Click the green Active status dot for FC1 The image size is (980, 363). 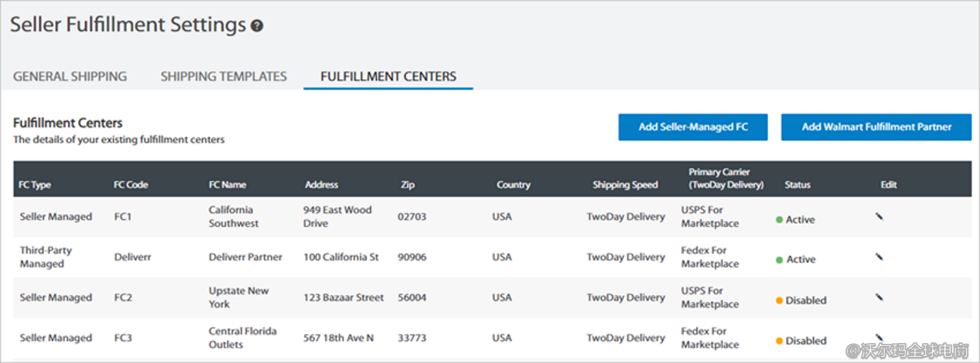[x=780, y=220]
